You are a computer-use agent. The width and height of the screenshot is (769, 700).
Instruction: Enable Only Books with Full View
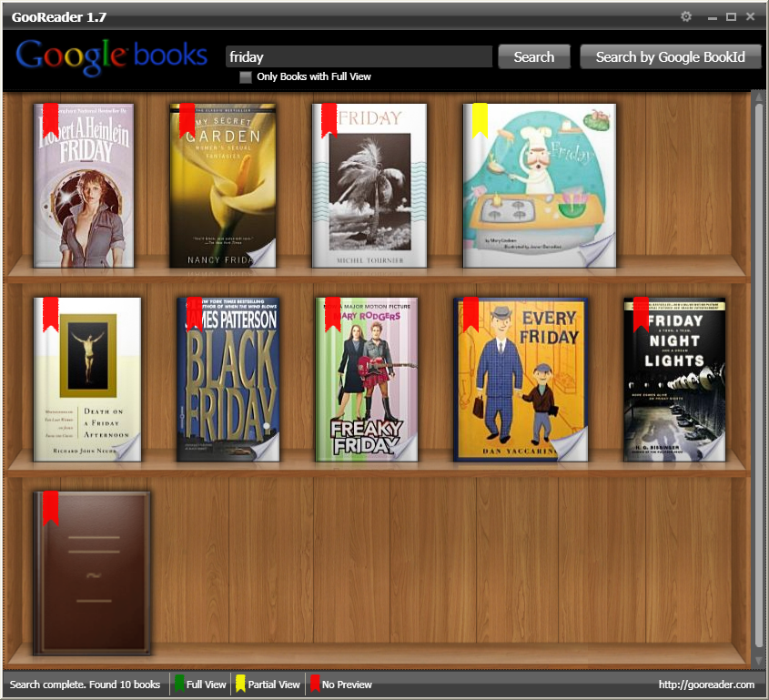pos(246,77)
